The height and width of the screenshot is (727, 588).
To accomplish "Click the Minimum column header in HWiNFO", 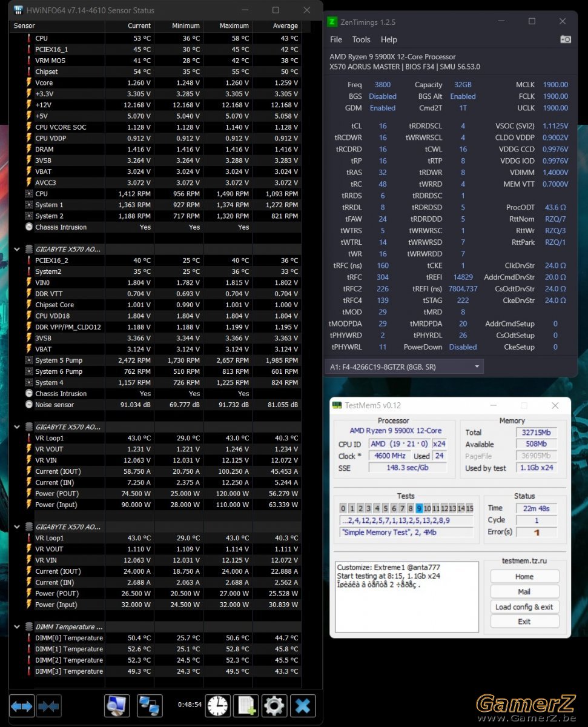I will pos(179,26).
